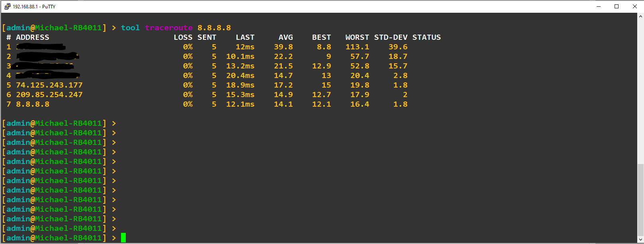Click the scrollbar down arrow
Image resolution: width=644 pixels, height=244 pixels.
tap(640, 240)
